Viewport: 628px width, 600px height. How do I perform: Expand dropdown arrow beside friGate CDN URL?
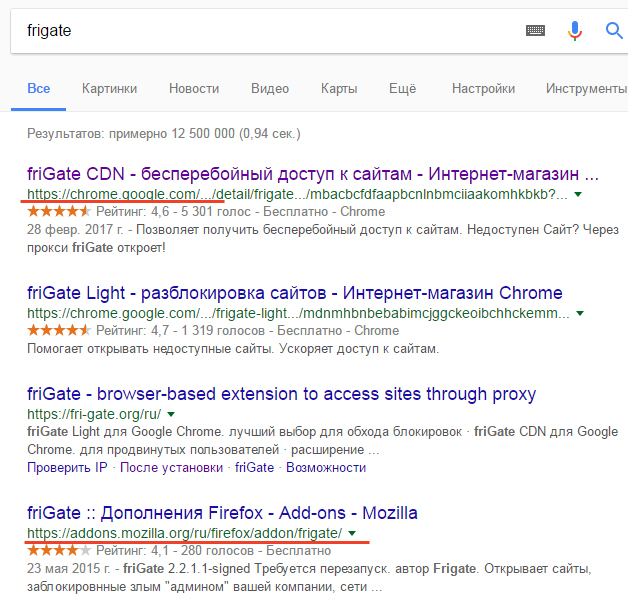[x=579, y=193]
